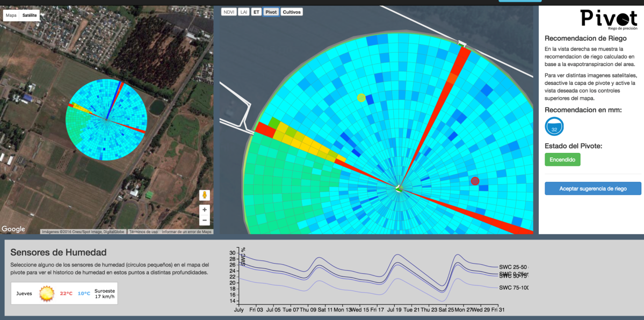
Task: Click the SWC 25-50 chart label
Action: [513, 267]
